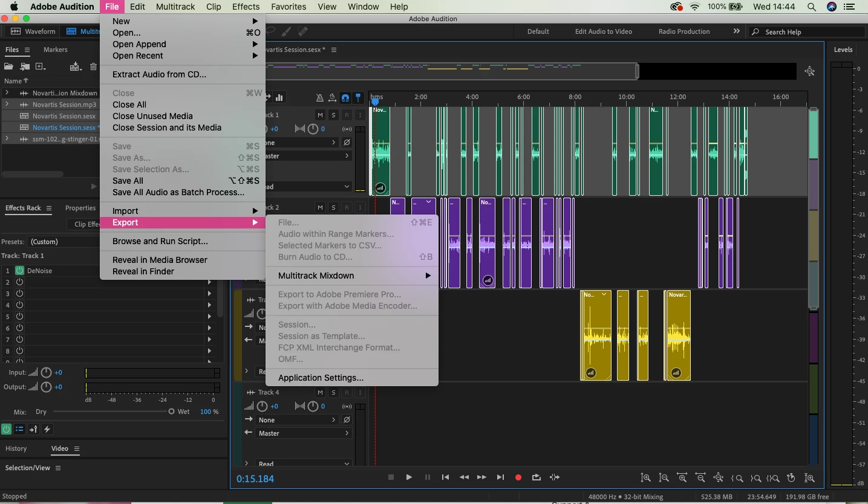The image size is (868, 504).
Task: Switch to the Properties tab
Action: 80,208
